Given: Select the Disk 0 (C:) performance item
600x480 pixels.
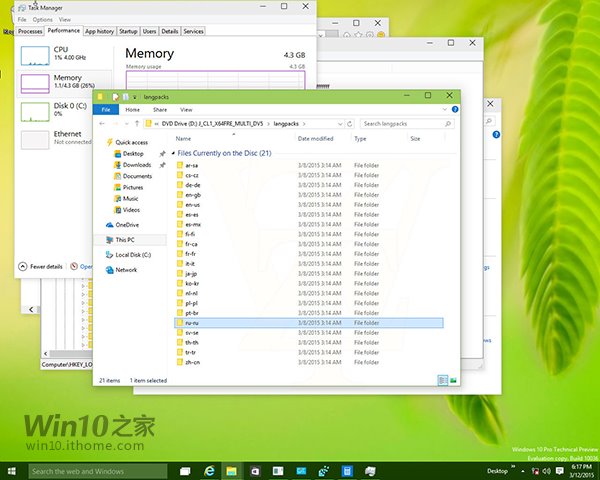Looking at the screenshot, I should (63, 111).
